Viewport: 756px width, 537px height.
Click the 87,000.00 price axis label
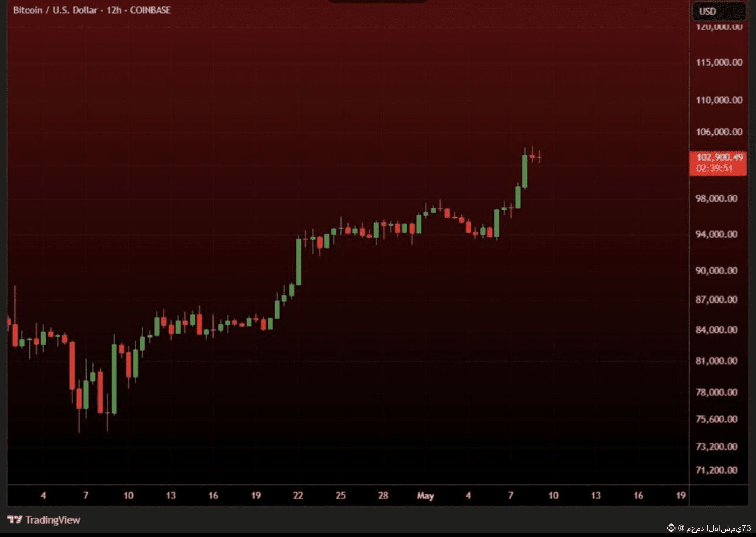(716, 300)
